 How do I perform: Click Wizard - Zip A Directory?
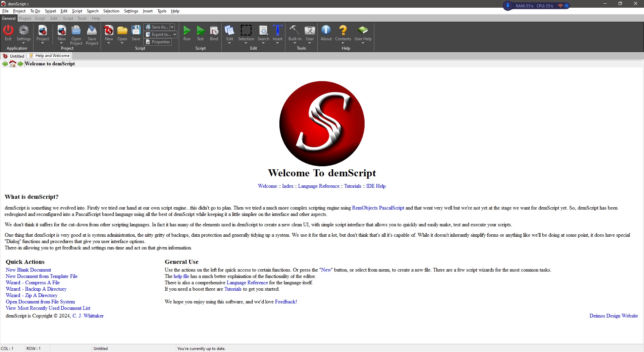(32, 295)
